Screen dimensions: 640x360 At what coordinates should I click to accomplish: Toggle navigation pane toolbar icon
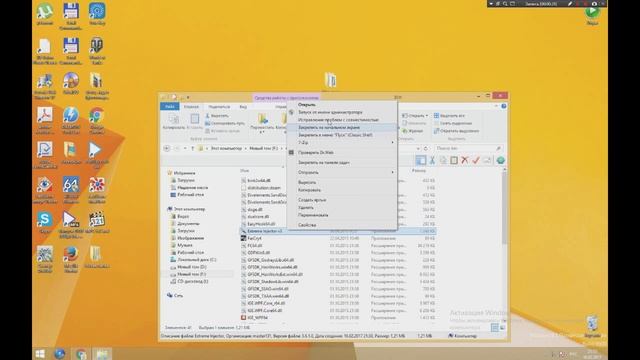[421, 160]
